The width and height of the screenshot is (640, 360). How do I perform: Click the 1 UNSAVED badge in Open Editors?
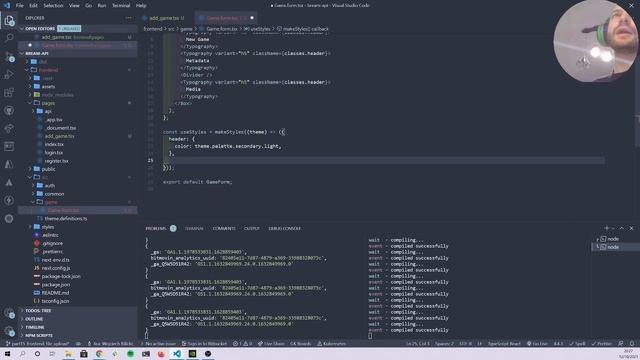pos(69,29)
